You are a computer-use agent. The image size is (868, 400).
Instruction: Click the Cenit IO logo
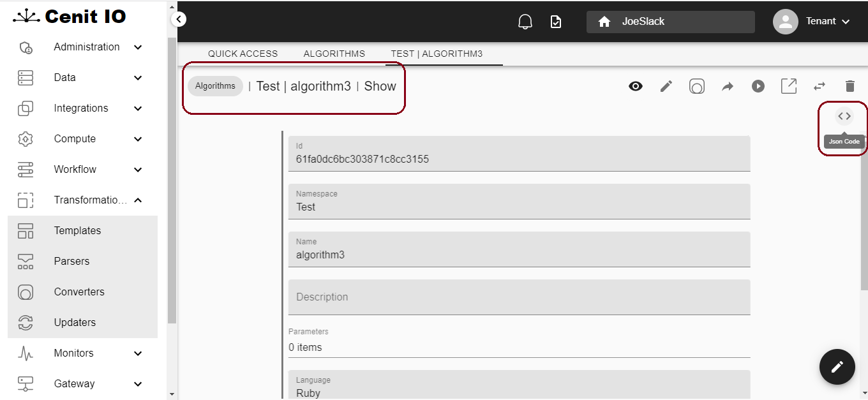pyautogui.click(x=70, y=16)
